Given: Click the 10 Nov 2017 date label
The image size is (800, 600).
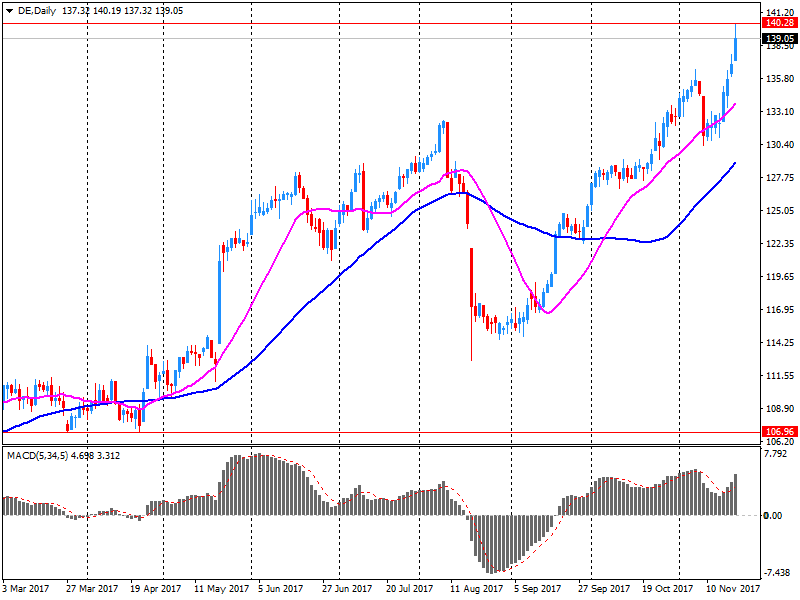Looking at the screenshot, I should tap(733, 589).
